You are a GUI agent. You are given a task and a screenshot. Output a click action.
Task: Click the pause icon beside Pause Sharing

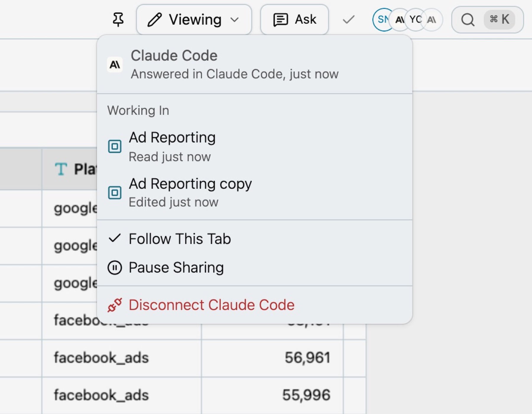(x=115, y=268)
